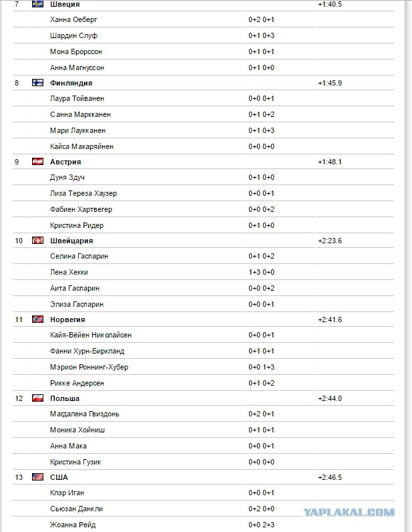Click Мэрион Роннинг-Хубер shooting result 0+0 1+3
412x532 pixels.
(x=261, y=367)
